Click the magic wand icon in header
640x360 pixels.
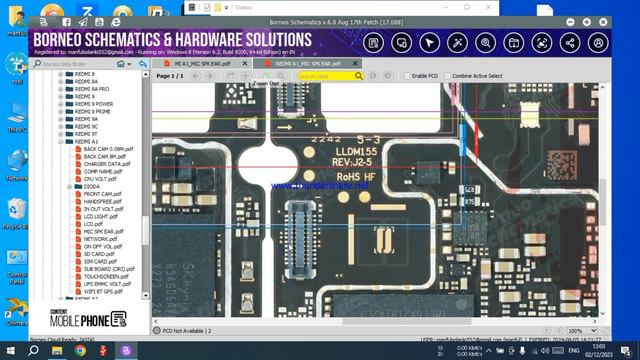click(458, 43)
